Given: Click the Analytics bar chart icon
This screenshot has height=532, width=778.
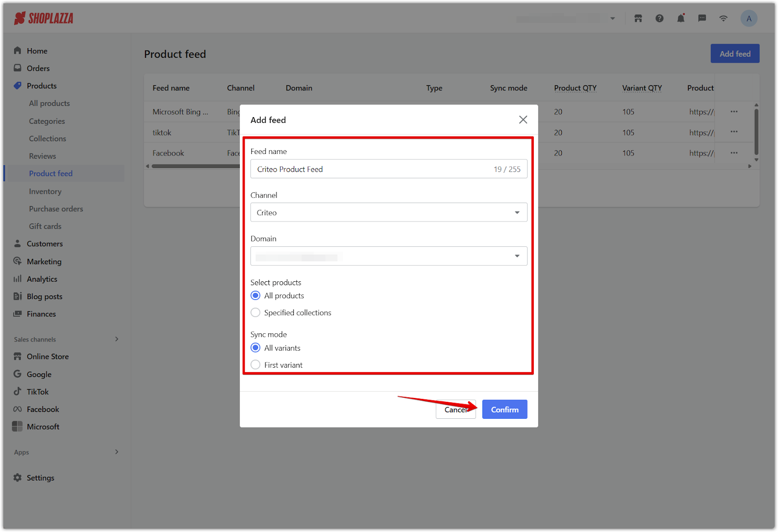Looking at the screenshot, I should (18, 279).
